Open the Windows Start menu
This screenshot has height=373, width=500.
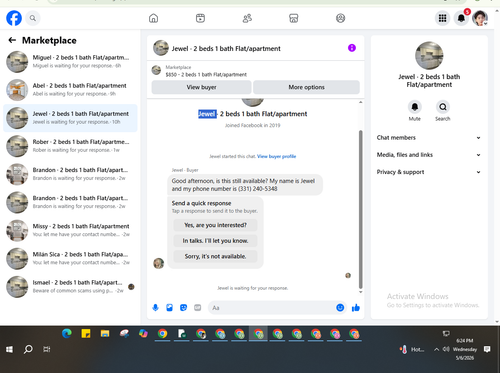9,349
